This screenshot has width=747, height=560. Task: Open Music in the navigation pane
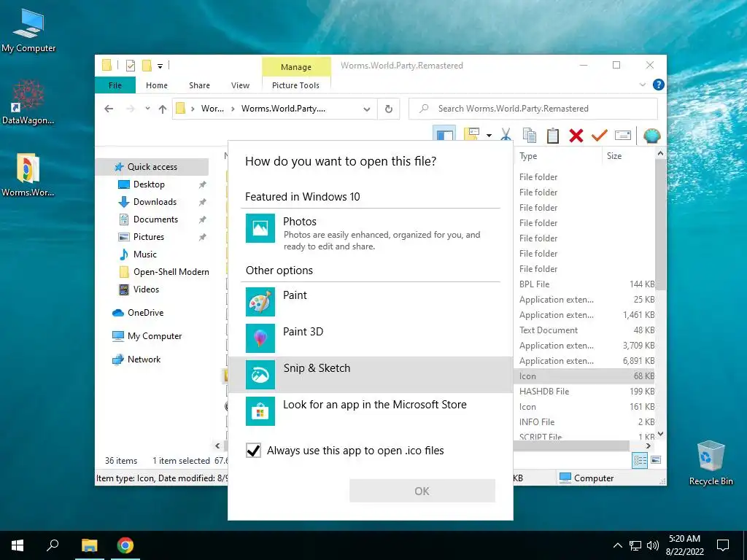click(x=145, y=254)
